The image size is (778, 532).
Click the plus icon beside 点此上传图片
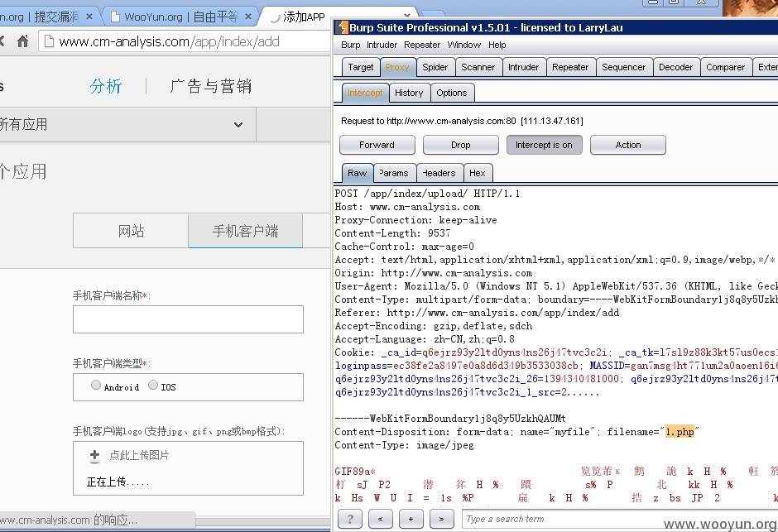[95, 455]
